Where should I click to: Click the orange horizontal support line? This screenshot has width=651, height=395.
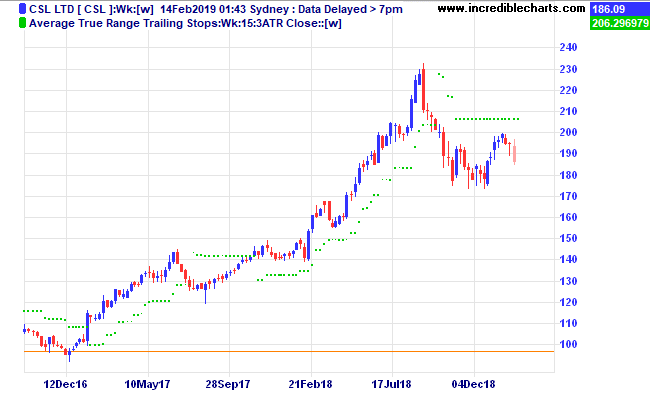coord(289,351)
